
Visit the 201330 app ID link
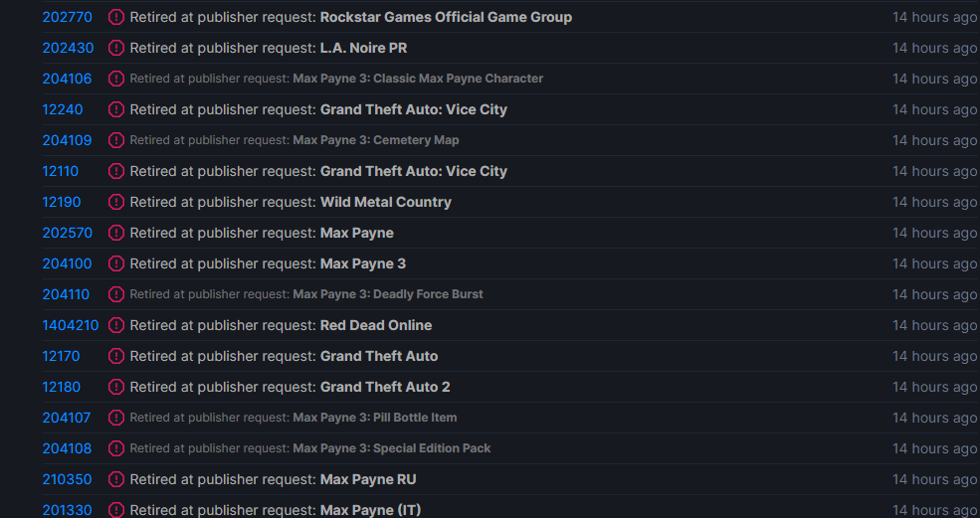point(67,510)
